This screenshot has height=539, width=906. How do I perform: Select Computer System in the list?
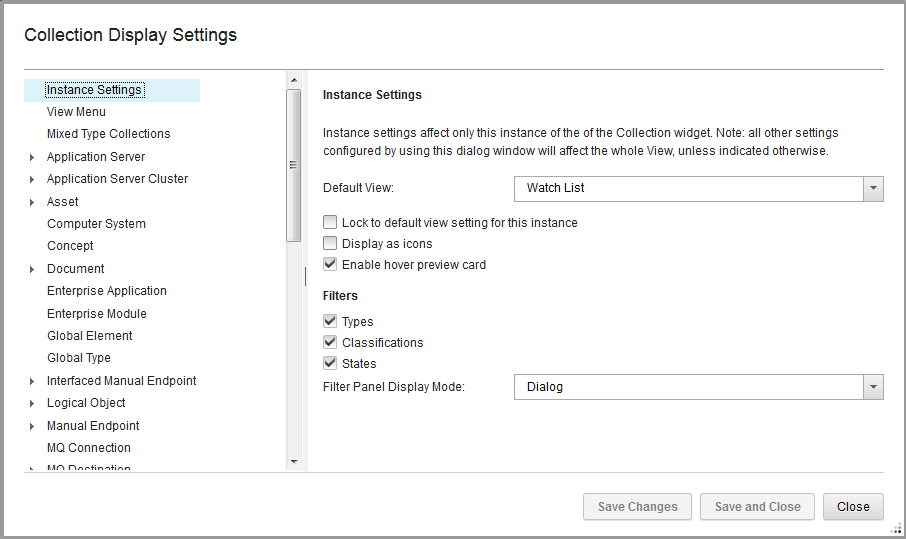pos(96,224)
